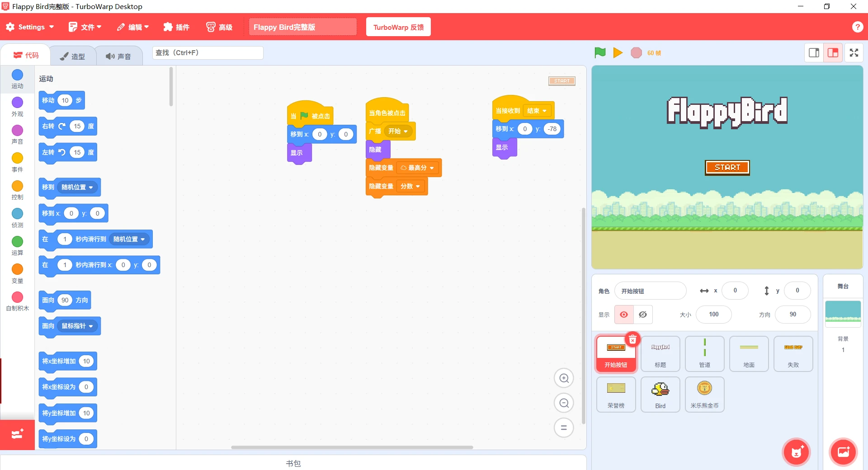Viewport: 868px width, 470px height.
Task: Open the help question mark icon
Action: tap(857, 27)
